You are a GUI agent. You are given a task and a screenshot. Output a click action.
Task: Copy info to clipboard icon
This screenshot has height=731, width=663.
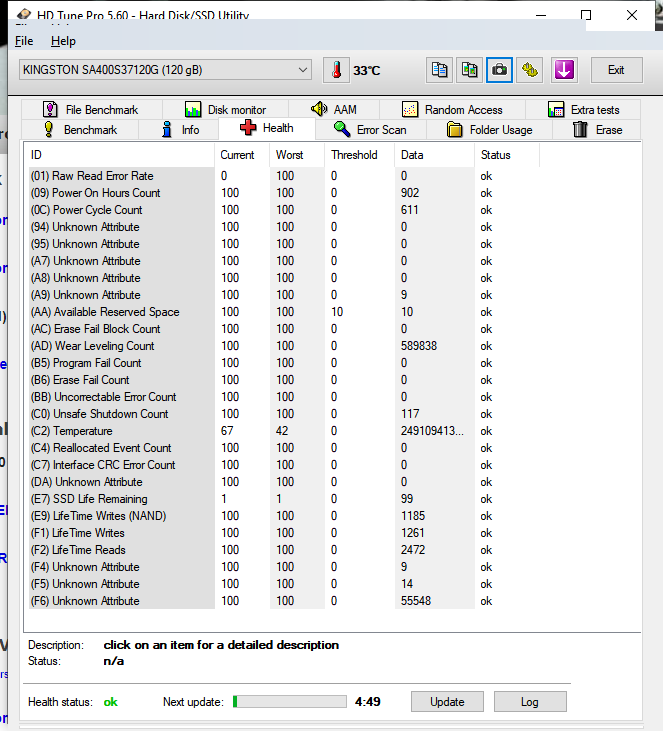439,70
